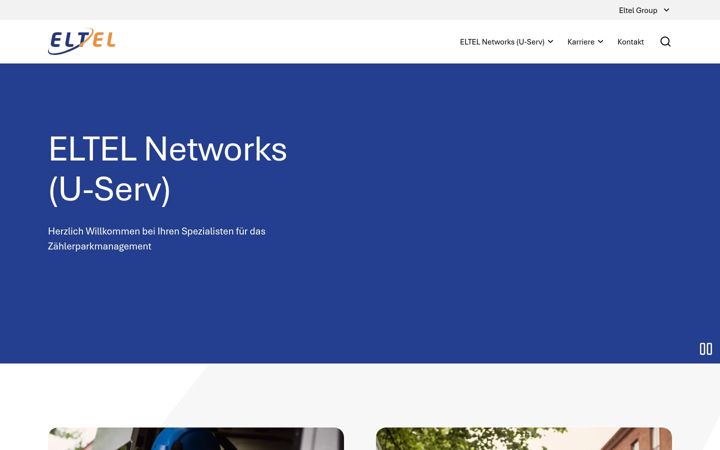
Task: Click the welcome text Herzlich Willkommen paragraph
Action: point(157,239)
